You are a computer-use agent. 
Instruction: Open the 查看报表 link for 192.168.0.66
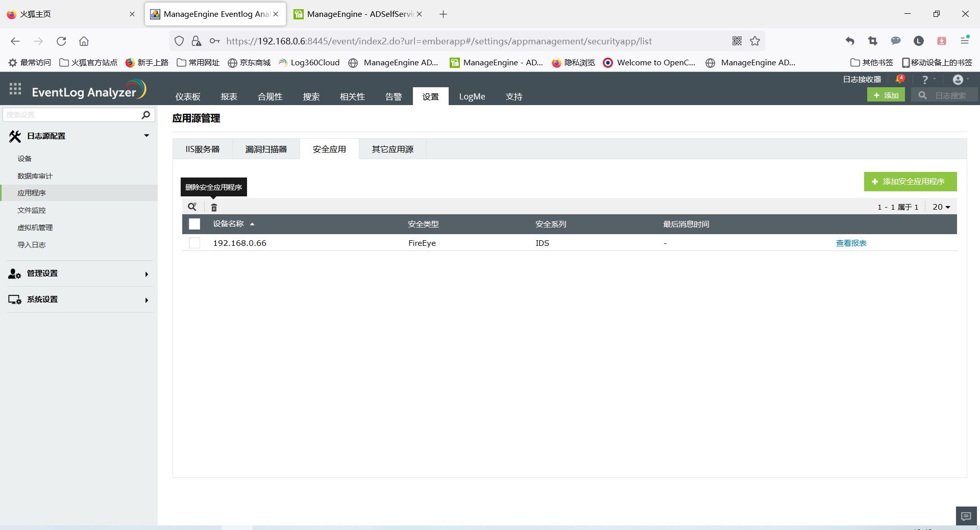pyautogui.click(x=851, y=243)
